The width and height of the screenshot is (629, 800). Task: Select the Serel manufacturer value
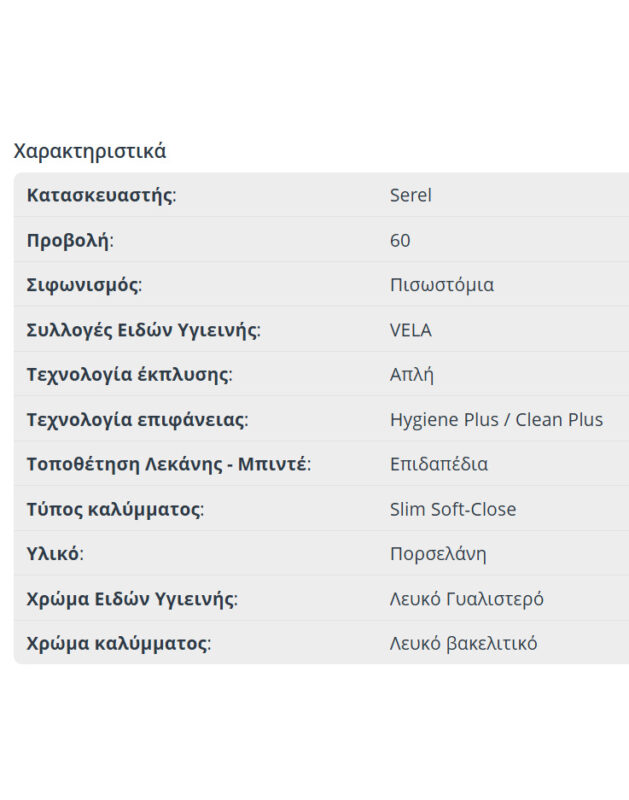(410, 195)
